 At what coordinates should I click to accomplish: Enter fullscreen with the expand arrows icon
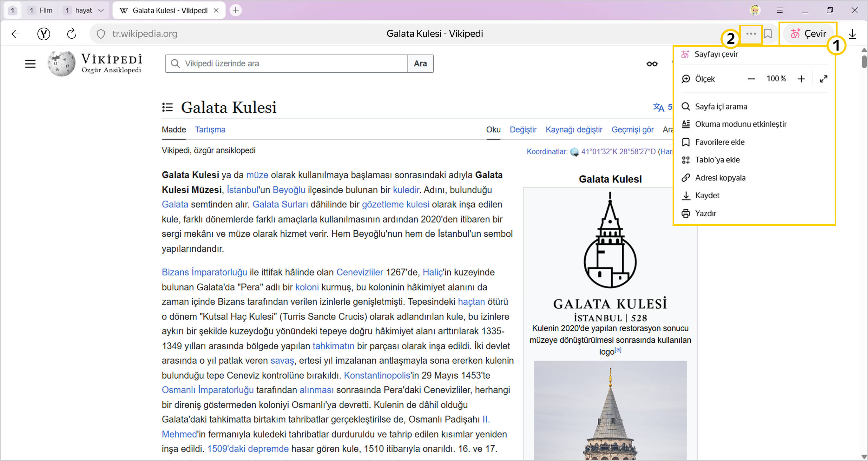(824, 79)
